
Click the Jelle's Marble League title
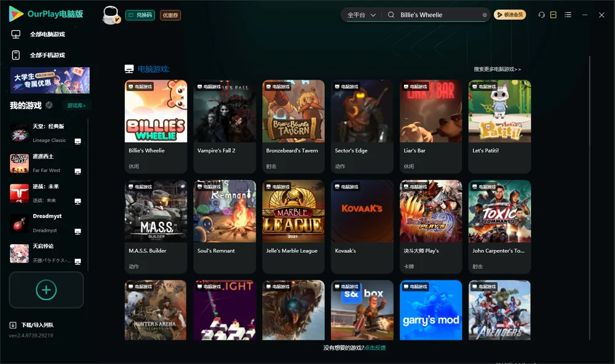click(292, 251)
